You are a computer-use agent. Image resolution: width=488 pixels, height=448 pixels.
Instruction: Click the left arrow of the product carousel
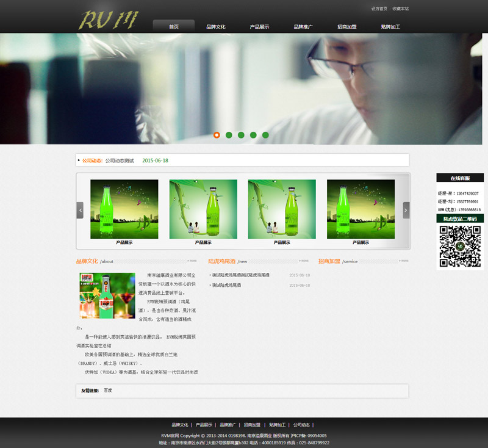click(x=80, y=210)
